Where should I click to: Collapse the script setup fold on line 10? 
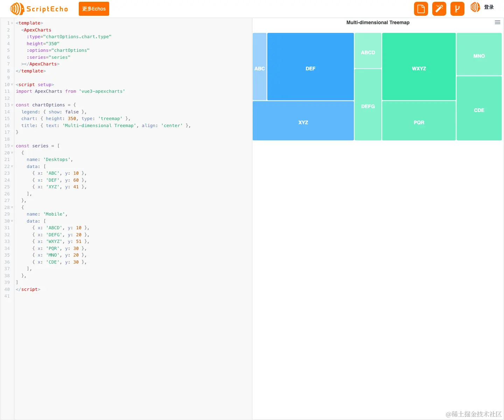pyautogui.click(x=12, y=84)
